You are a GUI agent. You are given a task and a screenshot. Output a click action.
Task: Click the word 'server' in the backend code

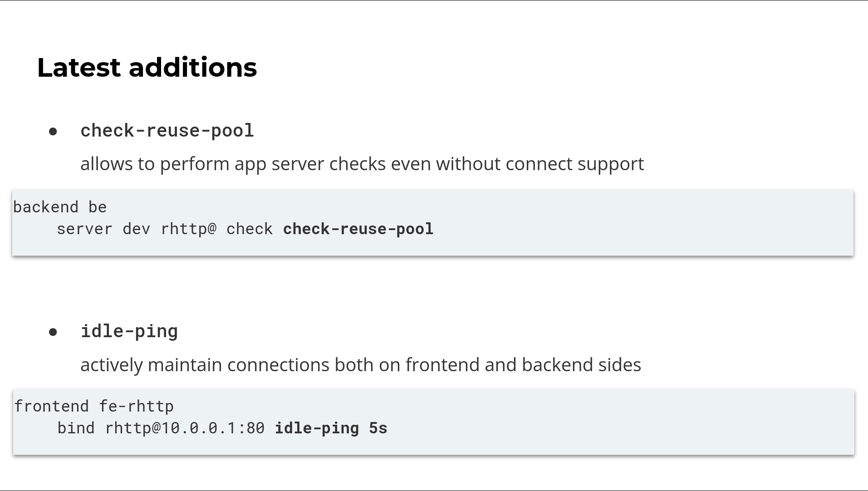pos(84,229)
